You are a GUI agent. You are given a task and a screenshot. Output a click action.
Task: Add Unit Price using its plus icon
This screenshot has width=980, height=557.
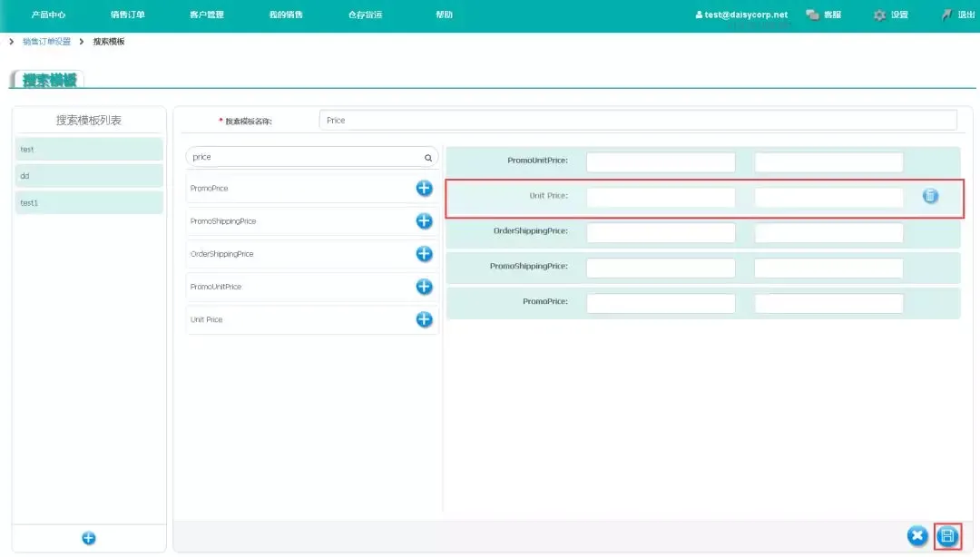424,319
